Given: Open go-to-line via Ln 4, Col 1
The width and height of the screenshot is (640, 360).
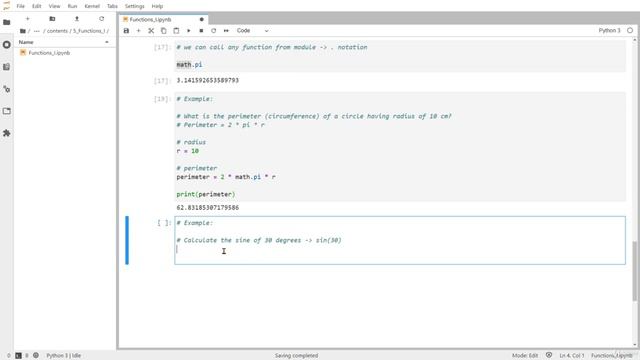Looking at the screenshot, I should [572, 356].
